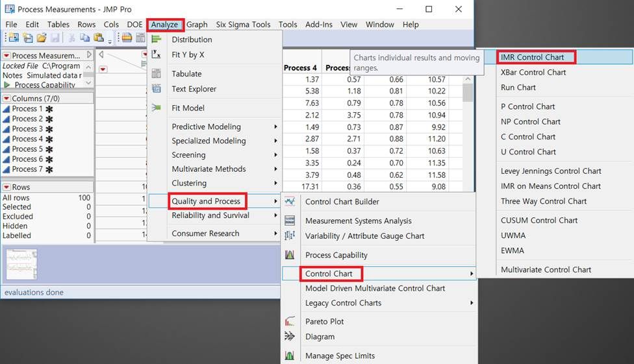Click the Fit Y by X icon
This screenshot has height=364, width=634.
click(x=156, y=54)
